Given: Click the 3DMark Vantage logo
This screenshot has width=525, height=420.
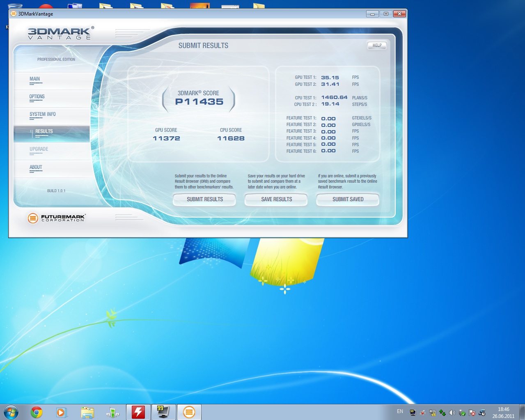Looking at the screenshot, I should pos(61,33).
